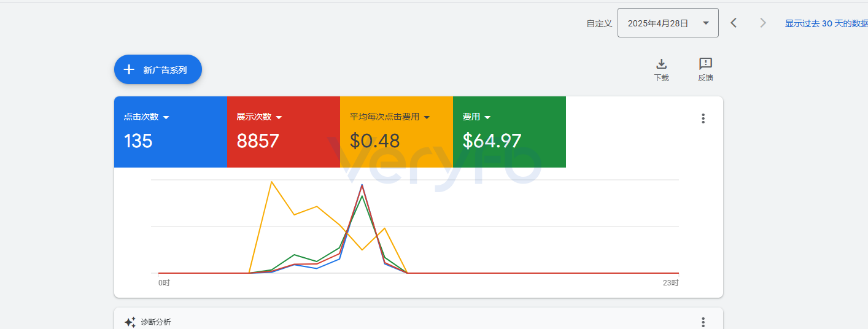Click the 新广告系列 button
This screenshot has height=329, width=868.
(158, 69)
